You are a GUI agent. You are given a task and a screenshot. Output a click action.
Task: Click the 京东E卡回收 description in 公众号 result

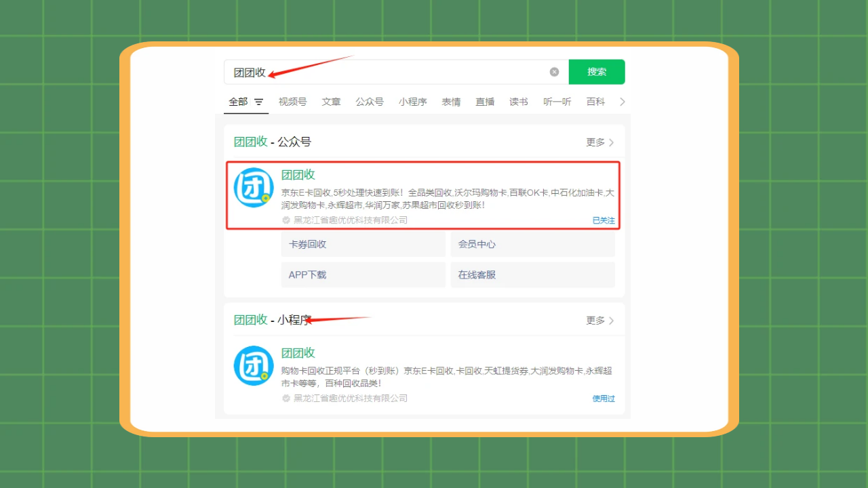coord(448,199)
